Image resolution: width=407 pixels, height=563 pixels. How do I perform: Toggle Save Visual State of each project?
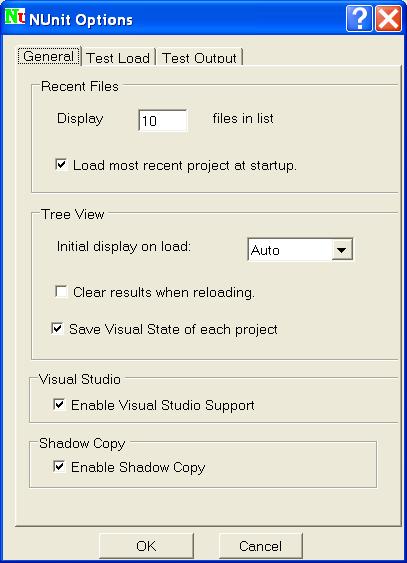click(x=57, y=329)
